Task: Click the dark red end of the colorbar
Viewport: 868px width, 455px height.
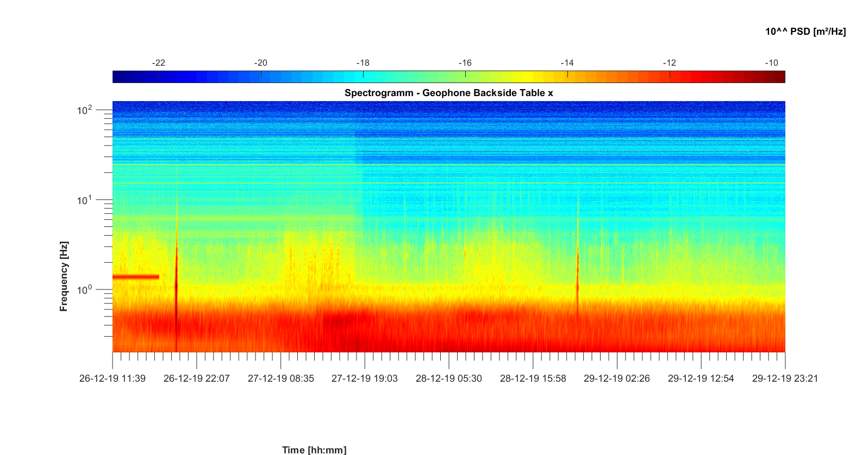Action: coord(780,77)
